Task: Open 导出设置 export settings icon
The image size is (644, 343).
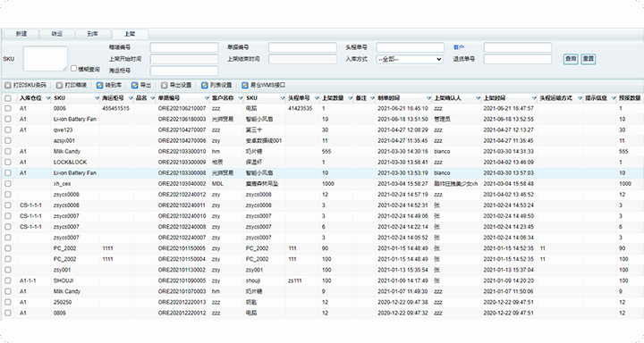Action: pos(165,86)
